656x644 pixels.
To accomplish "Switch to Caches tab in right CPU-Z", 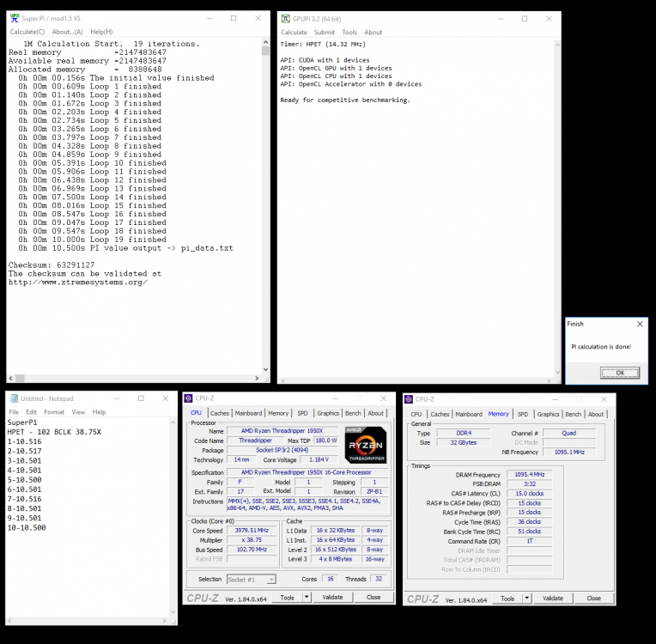I will tap(440, 414).
